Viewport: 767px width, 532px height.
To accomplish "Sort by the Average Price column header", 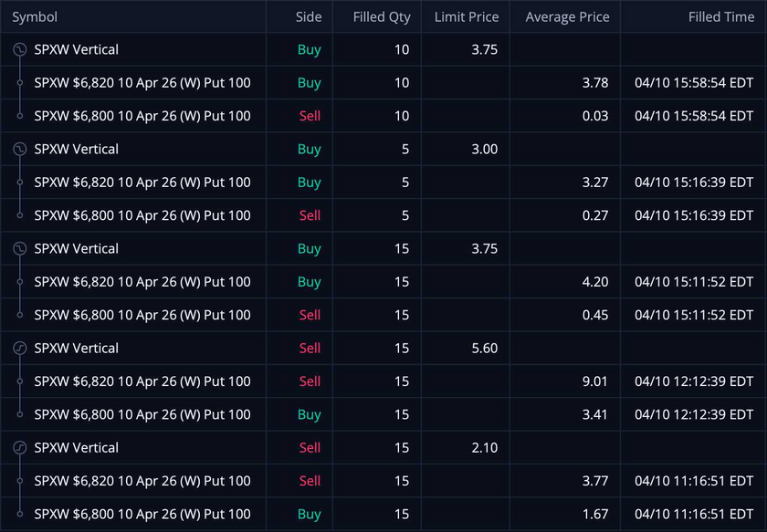I will 567,17.
